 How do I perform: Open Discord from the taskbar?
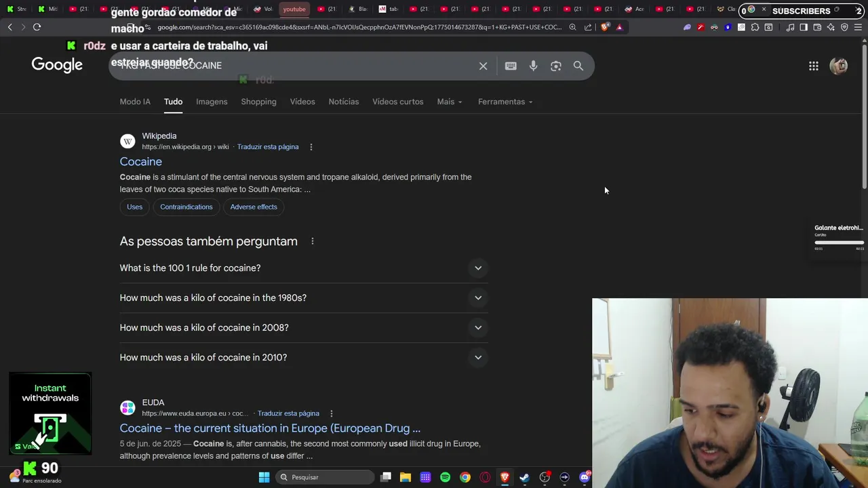click(x=585, y=477)
